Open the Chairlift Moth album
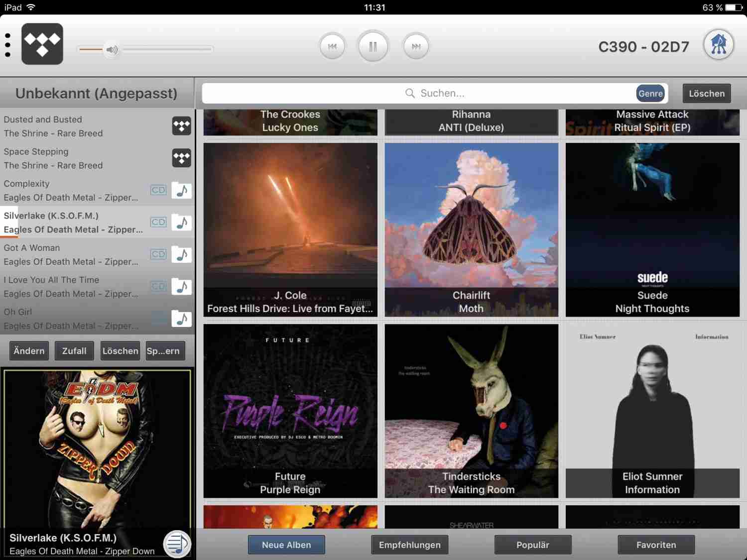Image resolution: width=747 pixels, height=560 pixels. 471,230
